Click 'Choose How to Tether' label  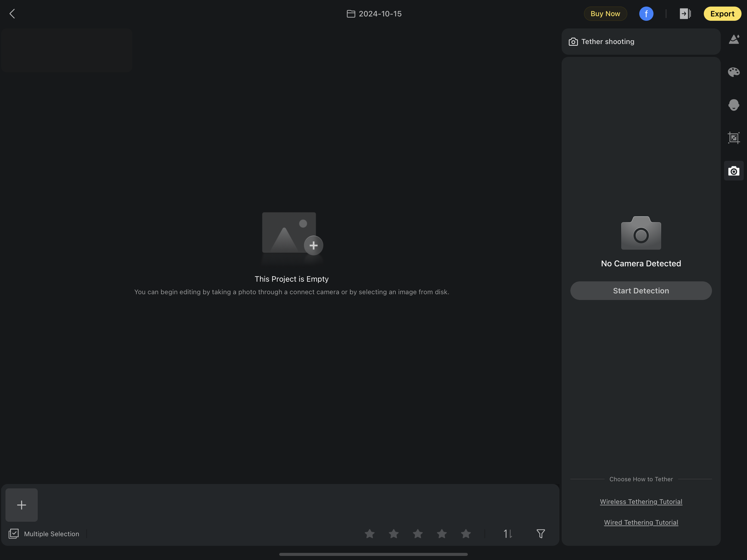(x=641, y=479)
